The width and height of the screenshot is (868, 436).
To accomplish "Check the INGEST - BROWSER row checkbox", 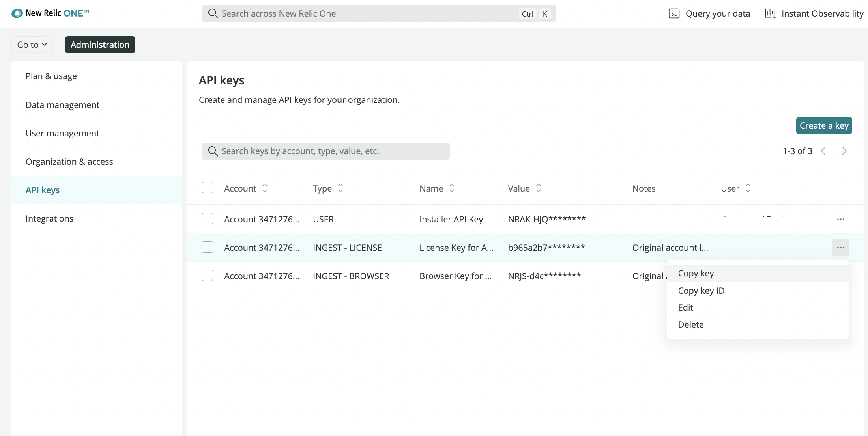I will (207, 275).
